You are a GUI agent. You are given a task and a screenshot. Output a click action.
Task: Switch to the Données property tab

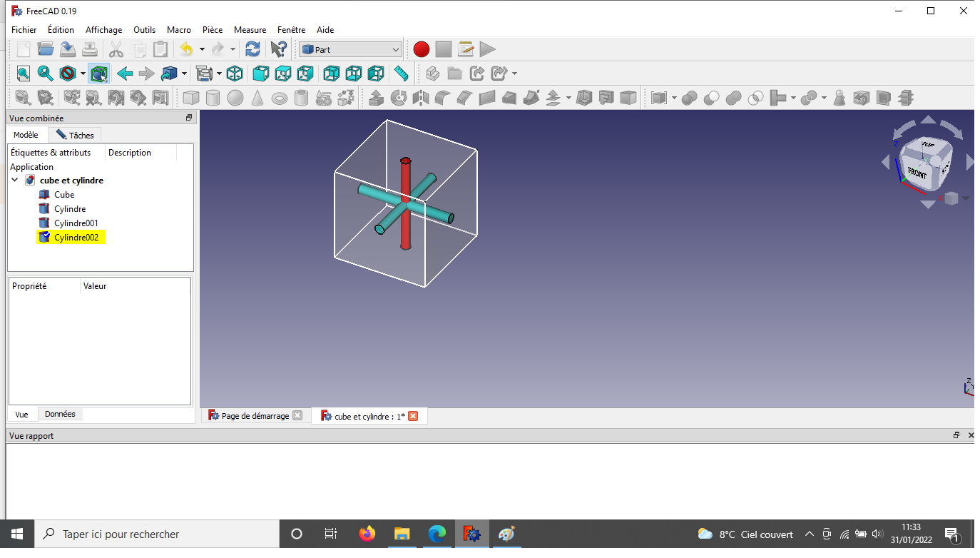[60, 414]
